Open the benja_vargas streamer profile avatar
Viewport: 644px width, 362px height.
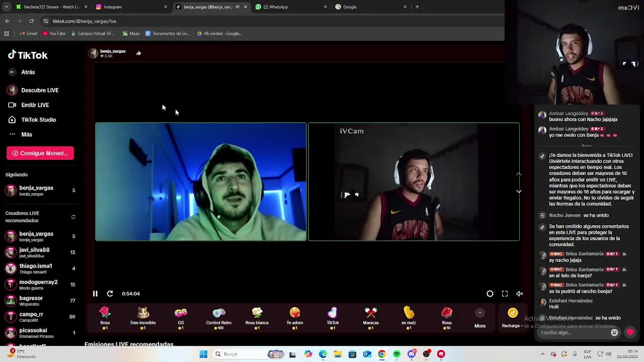(x=93, y=53)
